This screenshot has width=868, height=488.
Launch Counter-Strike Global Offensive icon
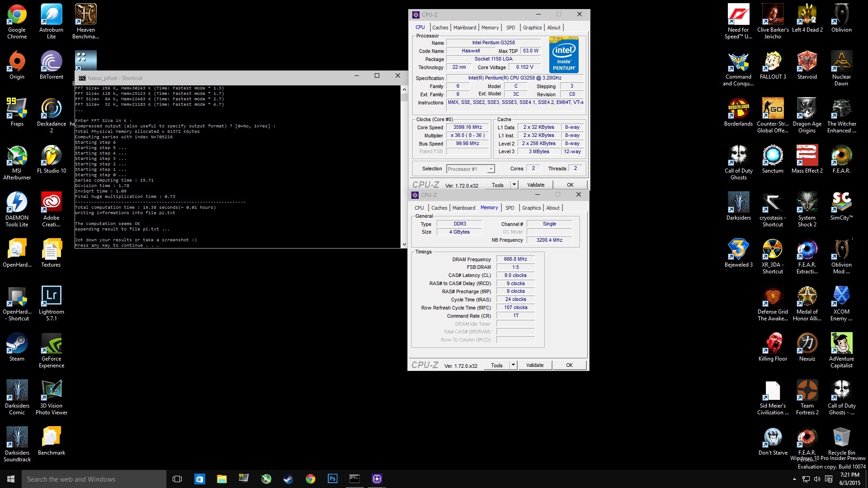(773, 115)
